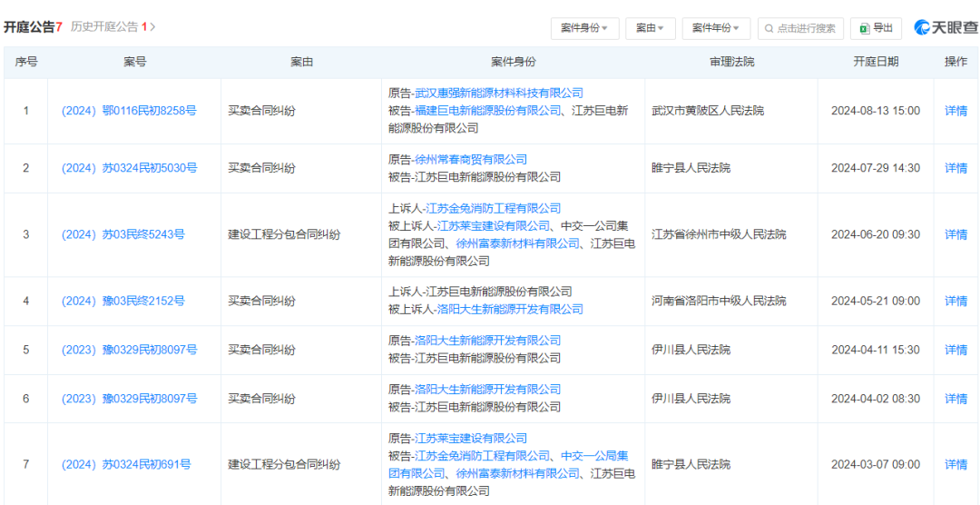Open 徐州富泰新材料有限公司 in row 3
980x505 pixels.
coord(517,243)
